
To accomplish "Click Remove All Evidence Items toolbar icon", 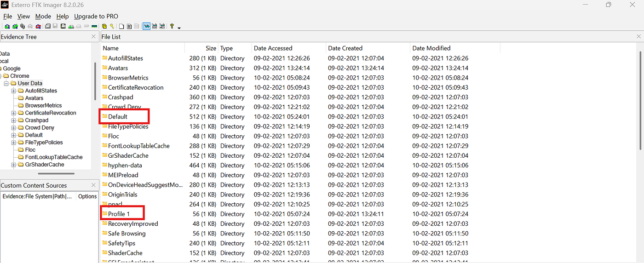I will (38, 26).
